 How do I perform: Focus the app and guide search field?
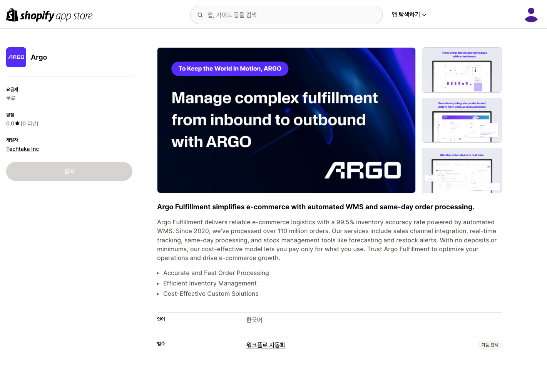[286, 15]
